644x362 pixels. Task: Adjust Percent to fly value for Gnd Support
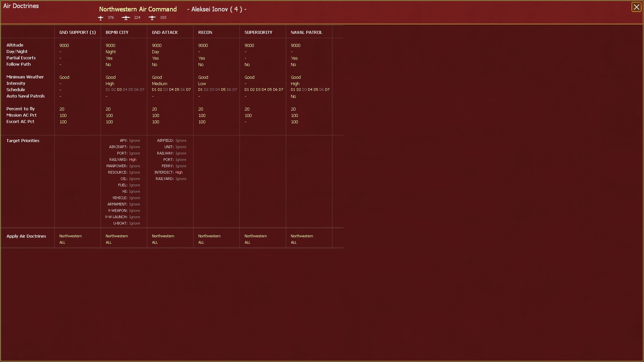61,109
